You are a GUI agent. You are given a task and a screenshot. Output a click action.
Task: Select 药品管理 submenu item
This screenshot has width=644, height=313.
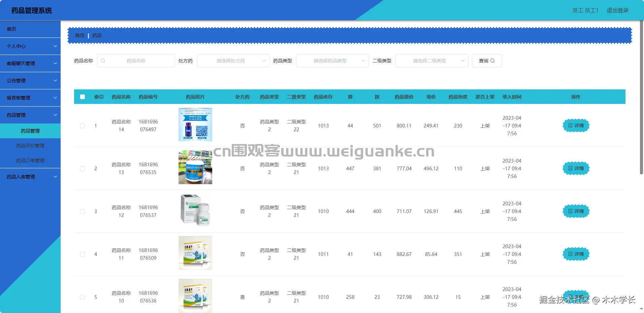click(30, 131)
